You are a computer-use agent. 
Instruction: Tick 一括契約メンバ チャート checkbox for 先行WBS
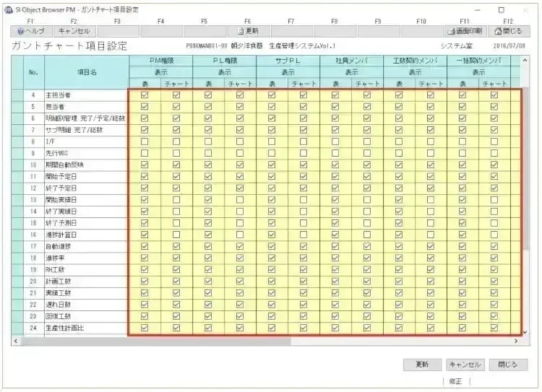(494, 153)
